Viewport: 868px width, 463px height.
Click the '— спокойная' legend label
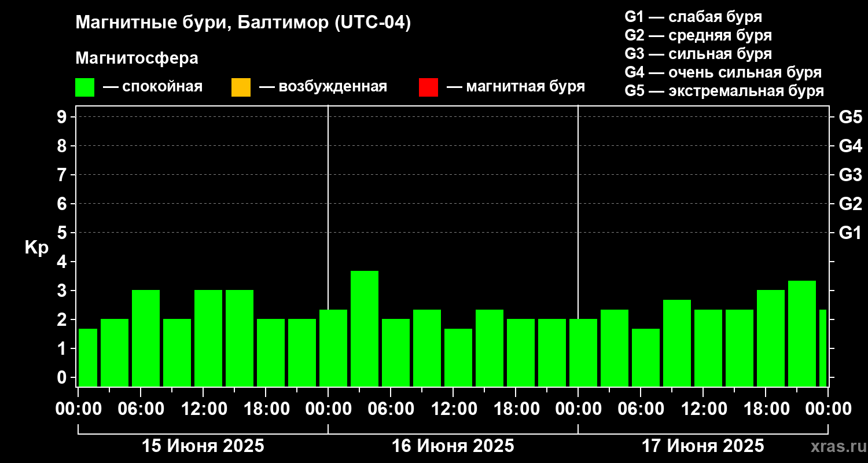click(x=153, y=87)
